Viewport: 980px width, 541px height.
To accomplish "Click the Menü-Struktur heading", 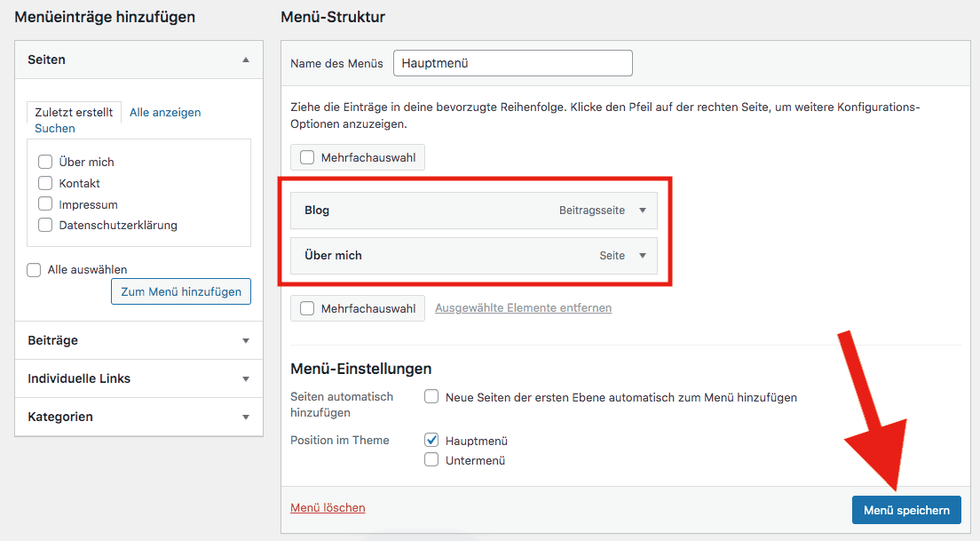I will click(333, 17).
